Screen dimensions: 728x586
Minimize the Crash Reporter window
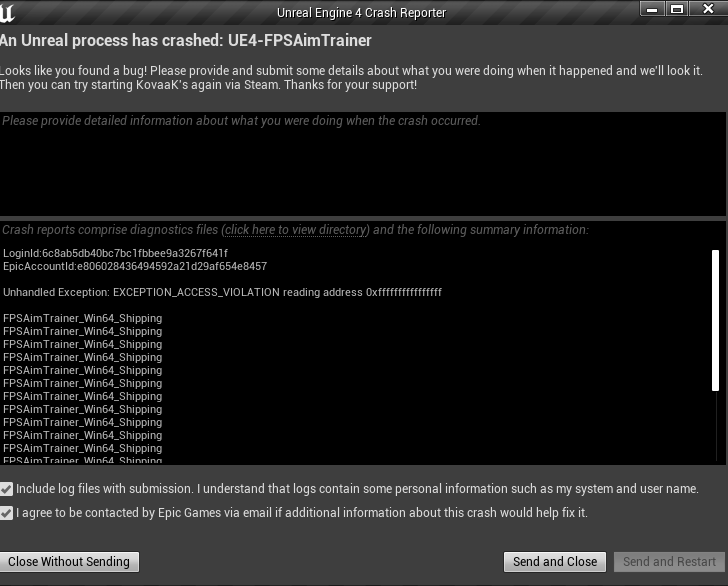pyautogui.click(x=652, y=8)
